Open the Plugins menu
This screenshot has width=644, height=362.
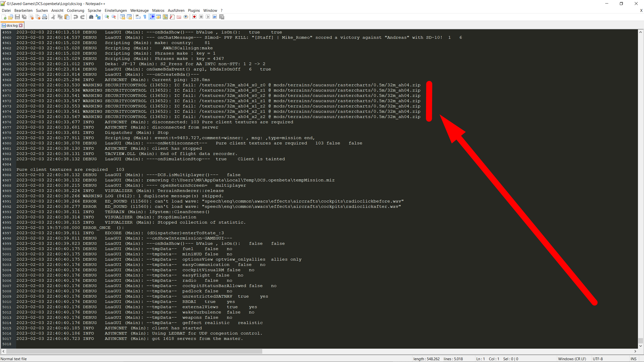point(194,11)
